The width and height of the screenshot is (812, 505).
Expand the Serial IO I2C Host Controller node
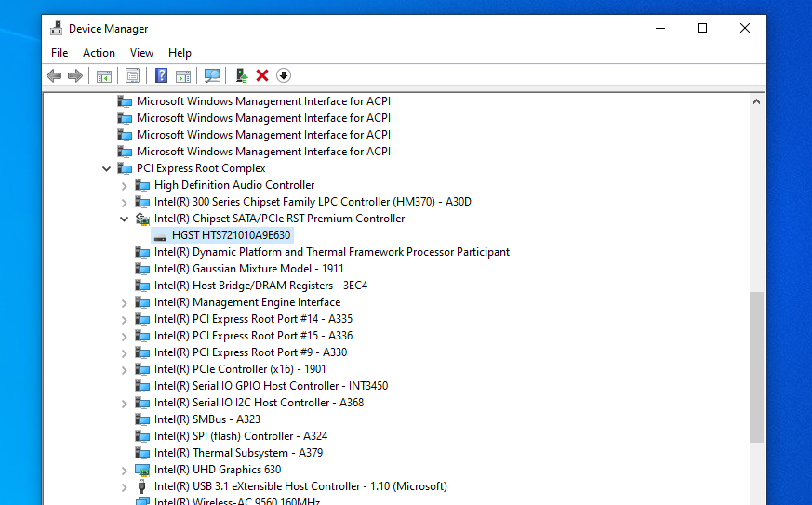[125, 403]
